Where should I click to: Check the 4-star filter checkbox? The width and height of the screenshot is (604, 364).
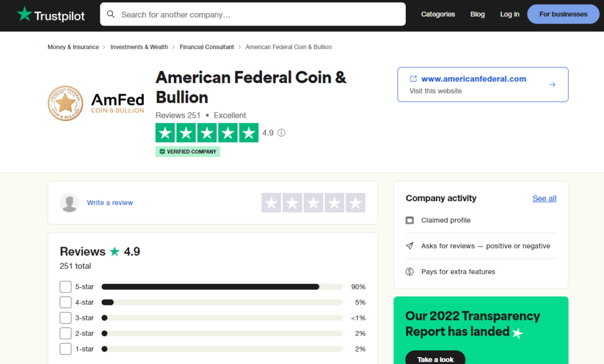65,303
